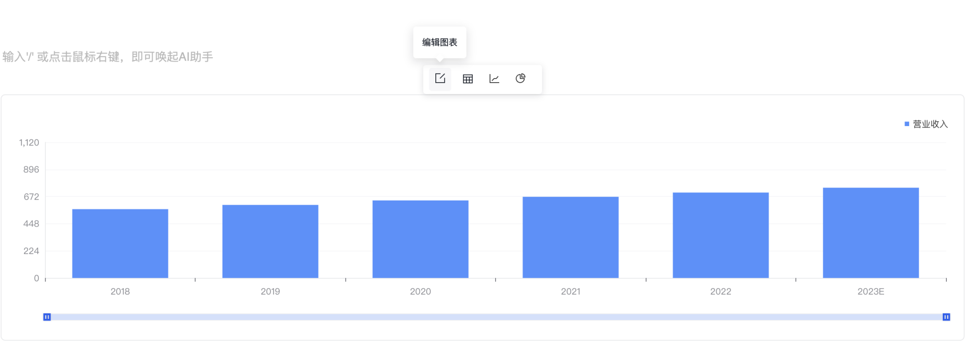The image size is (980, 348).
Task: Click the 2023E axis label
Action: click(871, 291)
